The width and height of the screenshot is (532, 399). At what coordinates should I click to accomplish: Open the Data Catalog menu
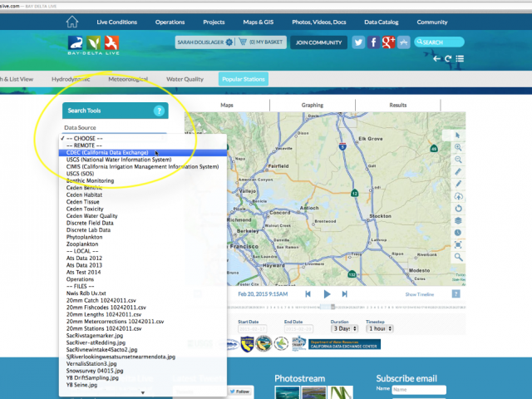coord(382,22)
